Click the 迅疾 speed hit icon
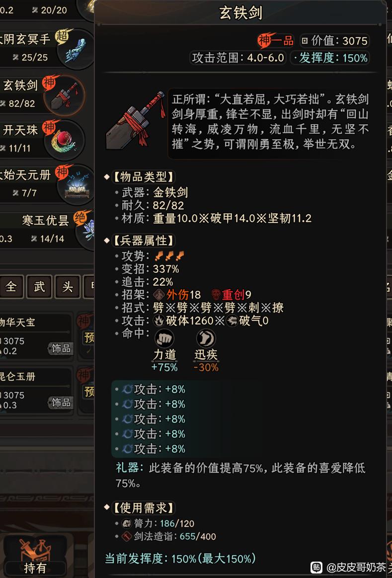The height and width of the screenshot is (578, 392). pyautogui.click(x=206, y=338)
